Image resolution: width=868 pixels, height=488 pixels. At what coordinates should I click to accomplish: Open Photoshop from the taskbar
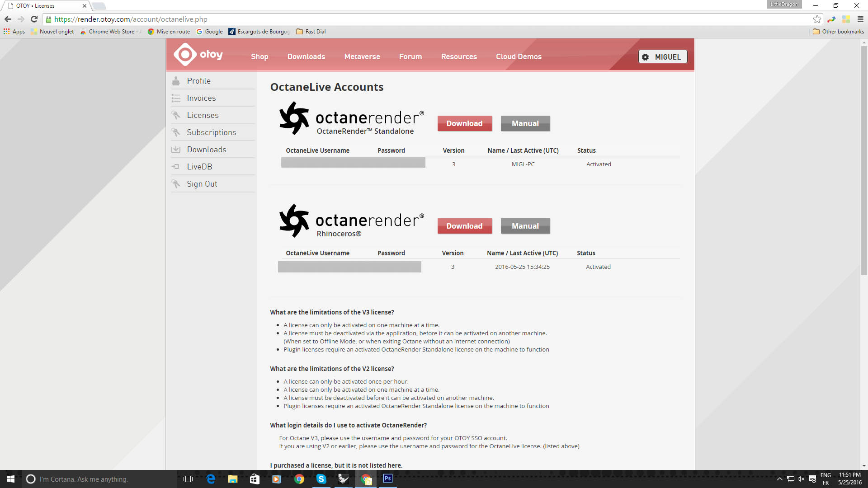pos(387,479)
